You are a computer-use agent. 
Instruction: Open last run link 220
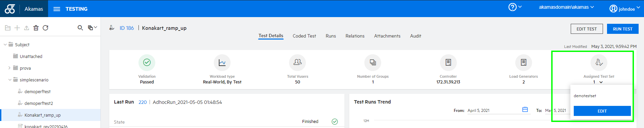[143, 102]
